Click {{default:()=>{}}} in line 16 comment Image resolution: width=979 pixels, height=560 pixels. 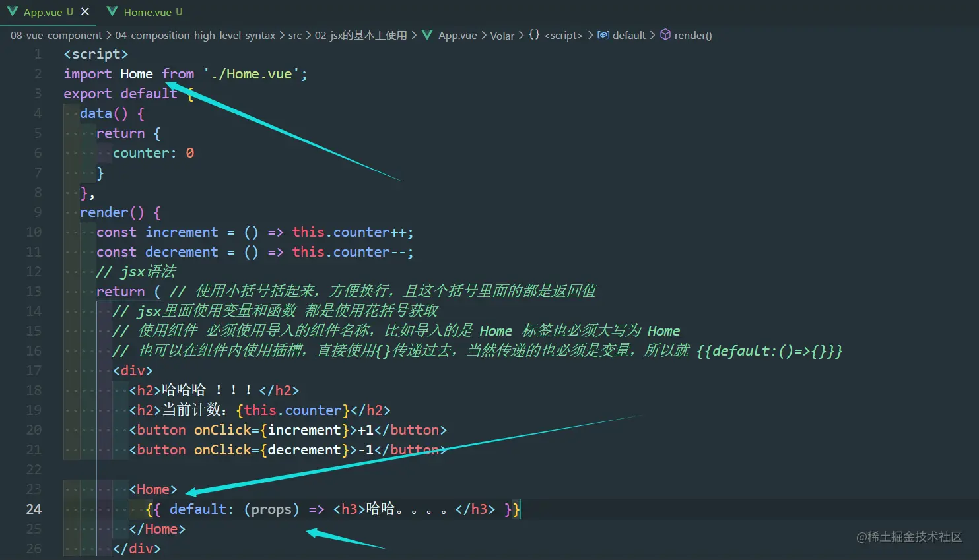pyautogui.click(x=770, y=351)
